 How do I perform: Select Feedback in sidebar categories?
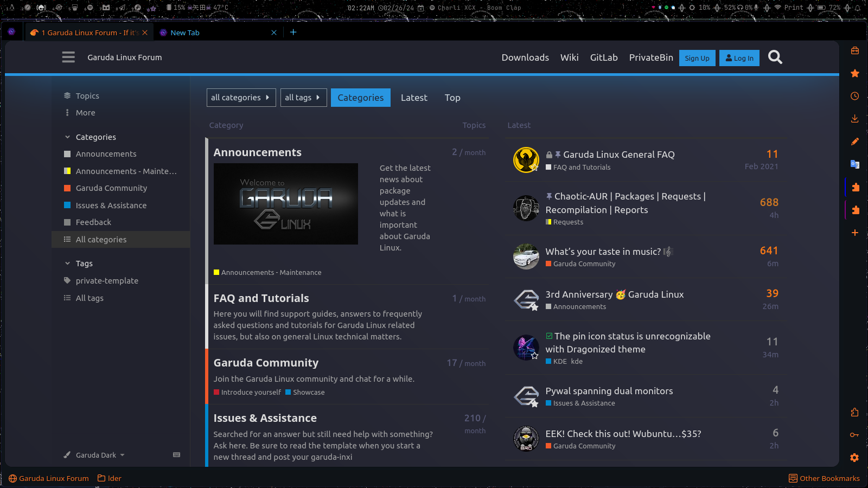click(120, 222)
